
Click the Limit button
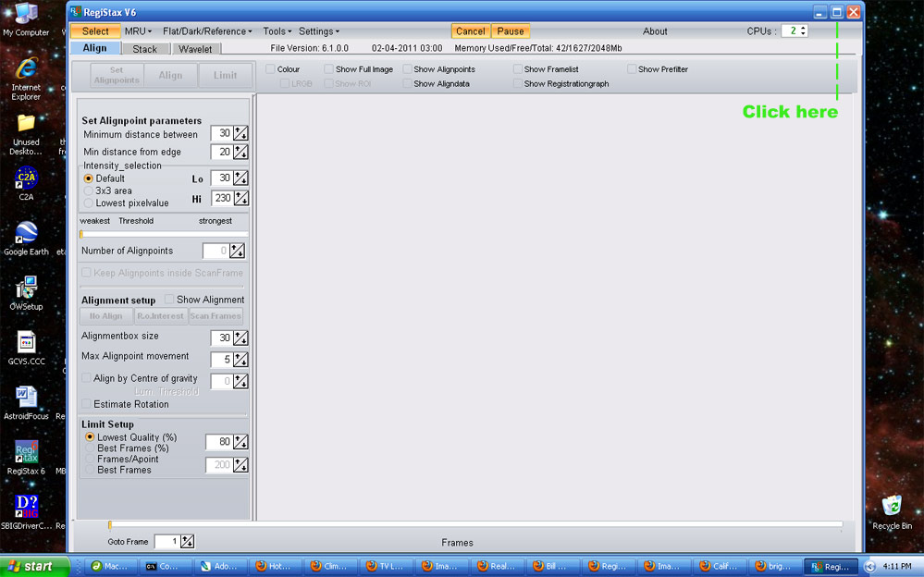[225, 75]
